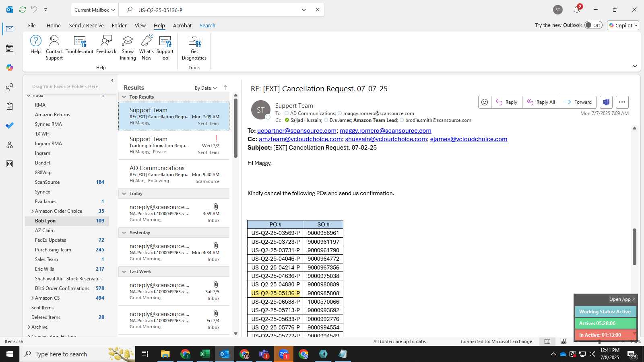Collapse the Top Results group

(x=124, y=97)
